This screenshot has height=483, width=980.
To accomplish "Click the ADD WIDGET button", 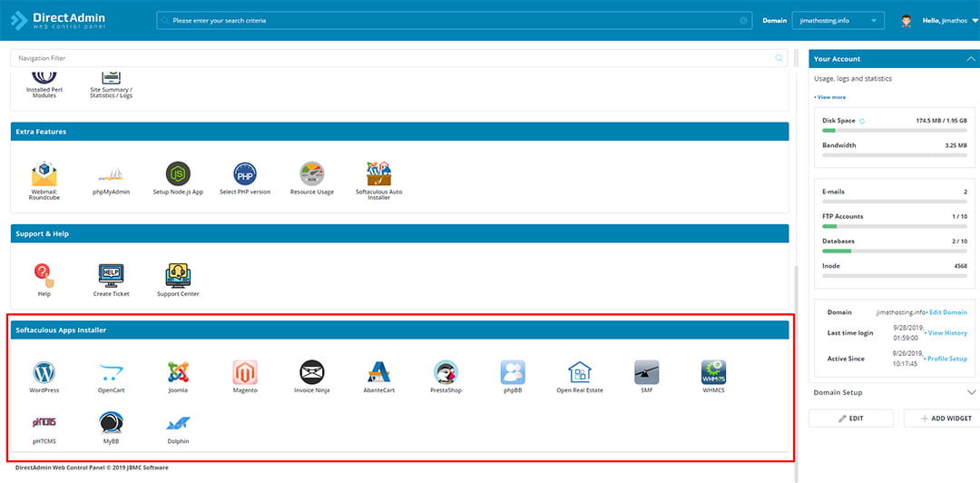I will tap(942, 419).
